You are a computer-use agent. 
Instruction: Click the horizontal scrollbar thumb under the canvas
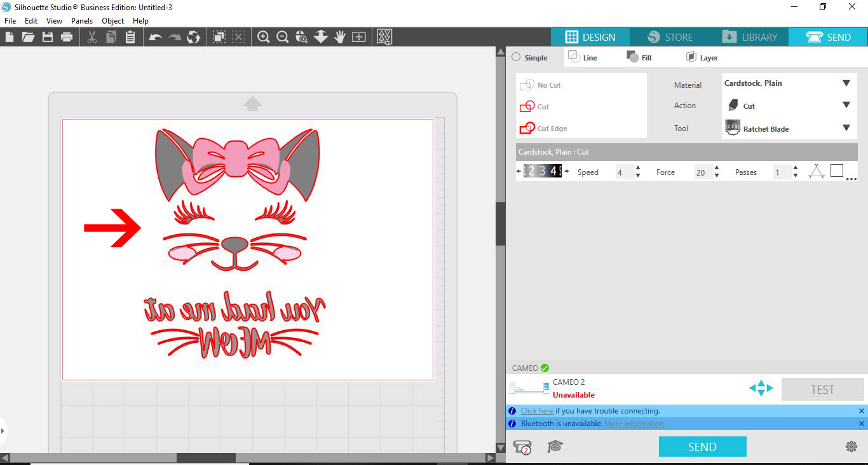tap(206, 458)
